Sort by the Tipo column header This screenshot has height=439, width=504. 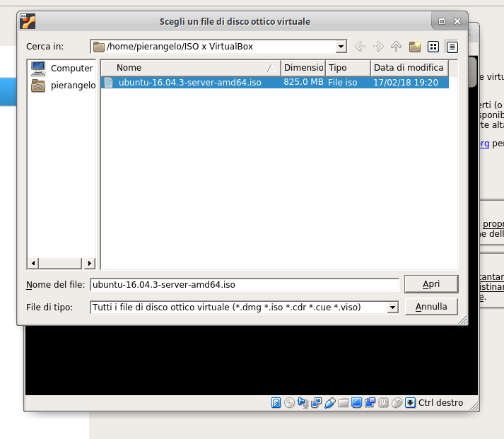pyautogui.click(x=348, y=68)
